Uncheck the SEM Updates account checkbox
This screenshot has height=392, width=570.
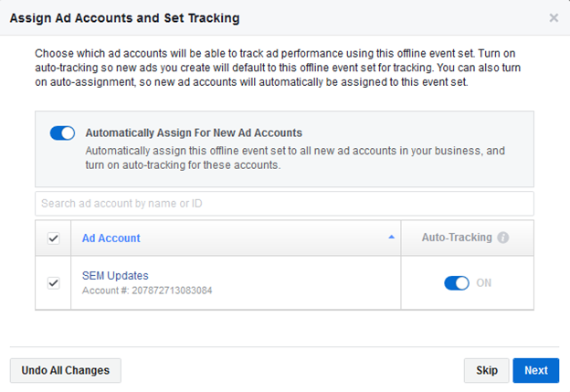[x=53, y=283]
